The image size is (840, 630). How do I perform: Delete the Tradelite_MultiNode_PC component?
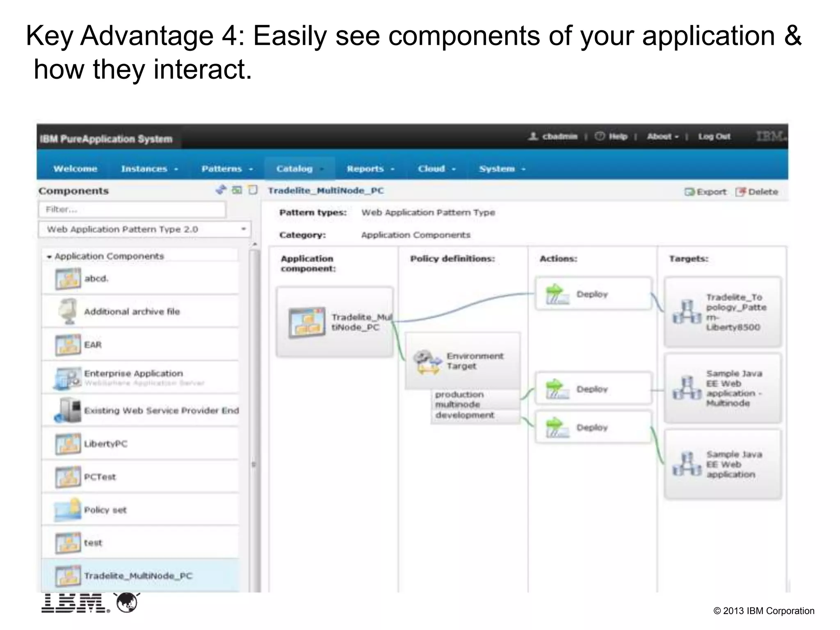(x=757, y=192)
